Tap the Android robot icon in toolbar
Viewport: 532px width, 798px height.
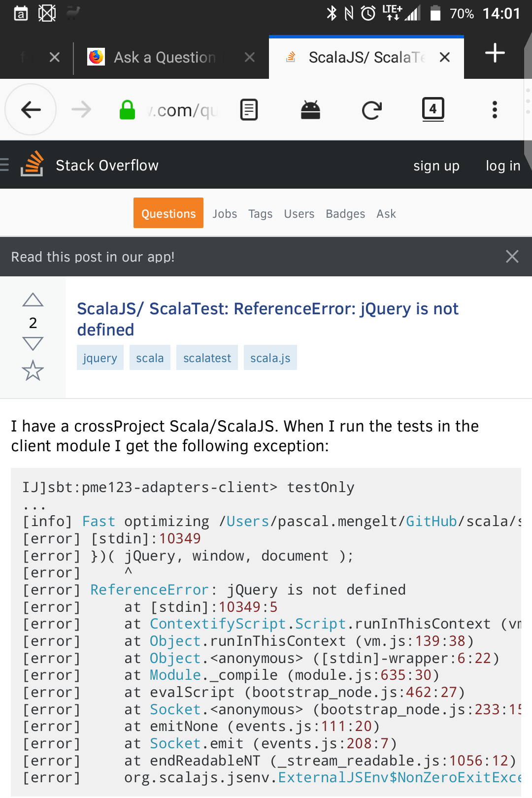(x=310, y=109)
